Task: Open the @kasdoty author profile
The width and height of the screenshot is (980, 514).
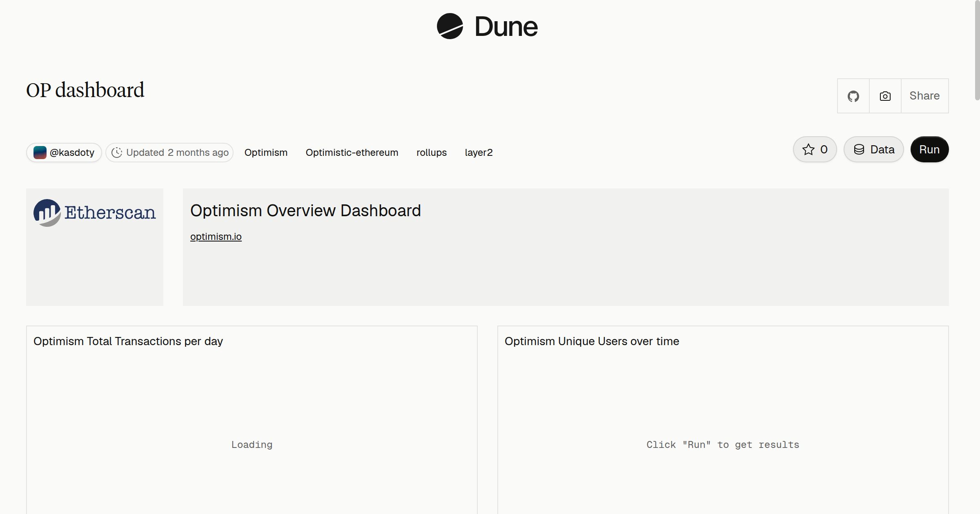Action: click(x=64, y=153)
